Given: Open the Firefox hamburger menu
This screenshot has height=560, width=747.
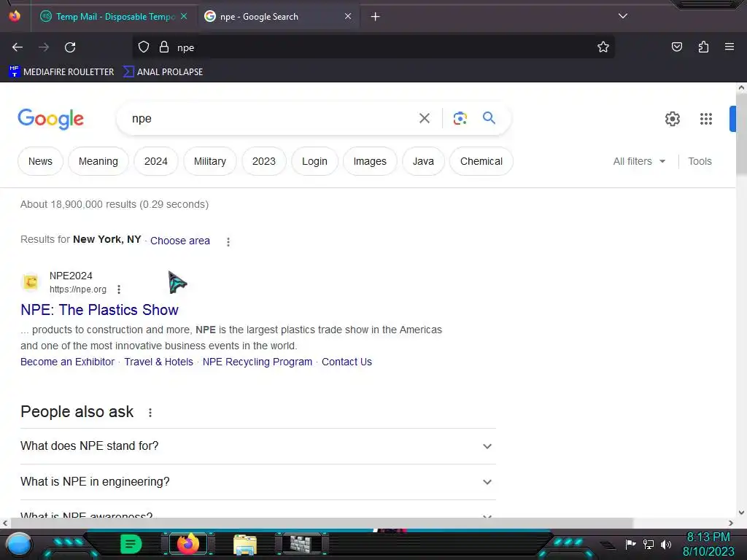Looking at the screenshot, I should (729, 47).
